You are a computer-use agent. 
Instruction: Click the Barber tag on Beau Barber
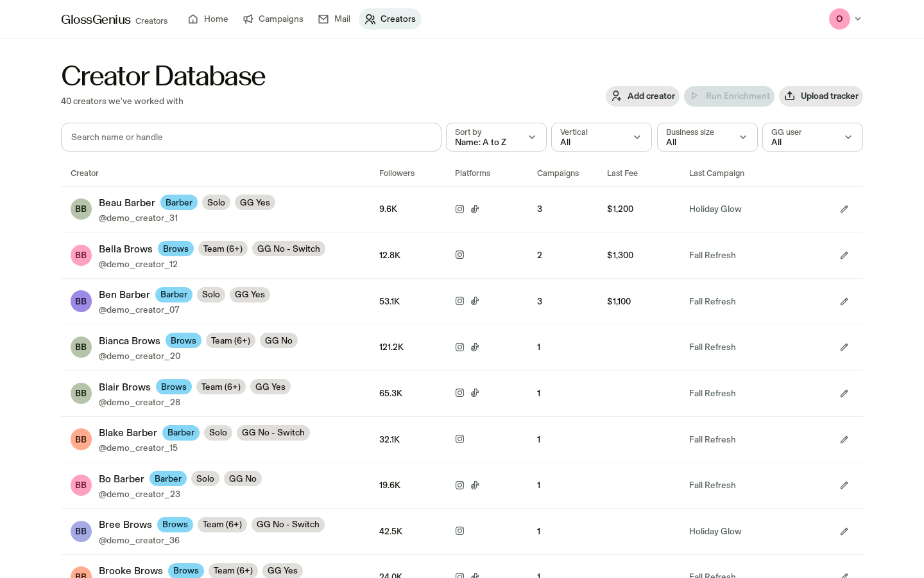click(x=179, y=202)
